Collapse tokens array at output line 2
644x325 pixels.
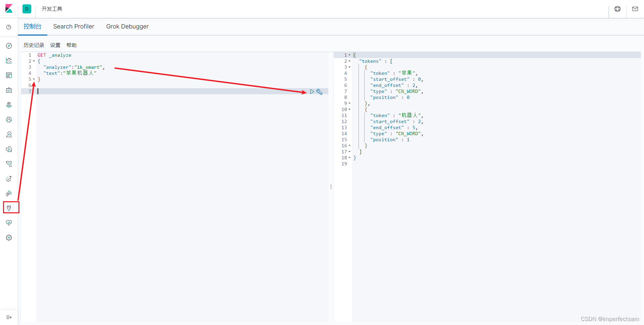[350, 61]
